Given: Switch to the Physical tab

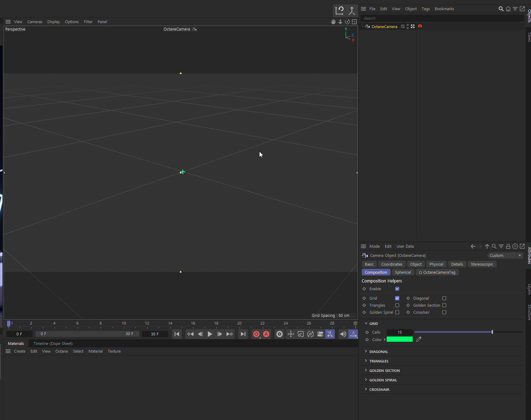Looking at the screenshot, I should click(436, 264).
